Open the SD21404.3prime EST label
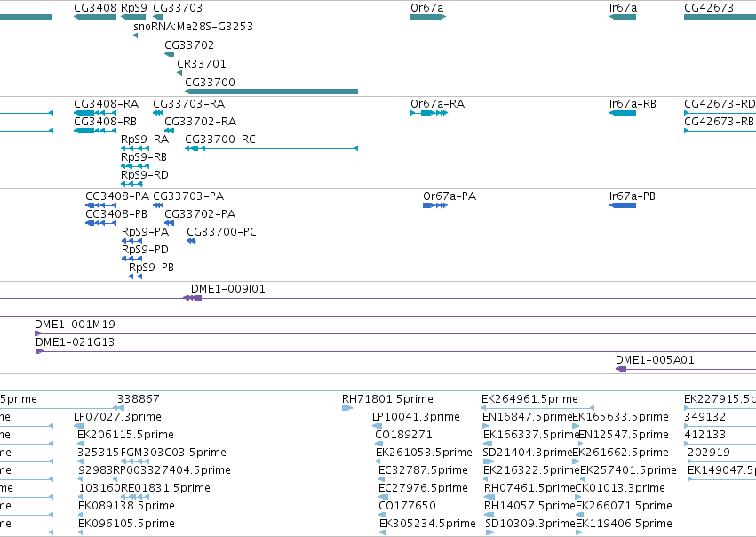 pos(527,453)
